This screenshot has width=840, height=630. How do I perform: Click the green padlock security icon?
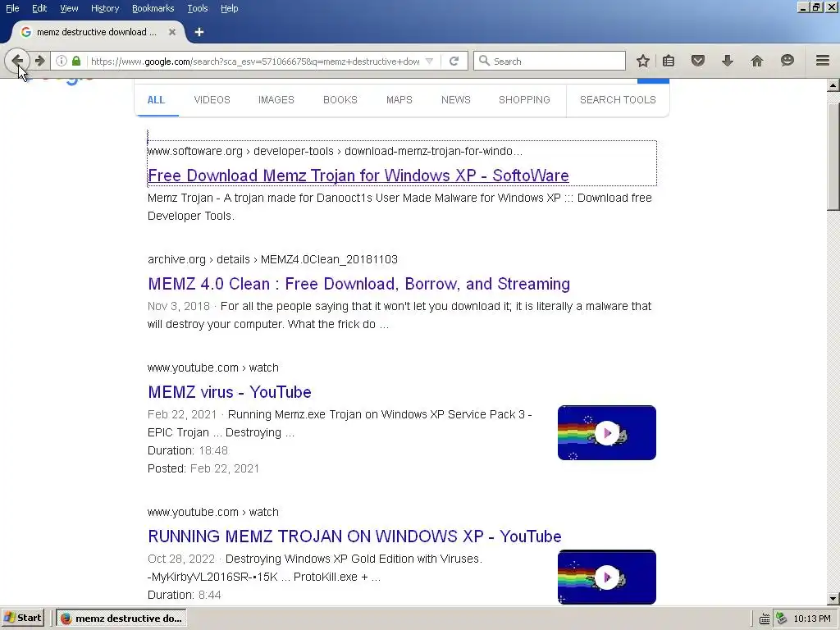76,61
